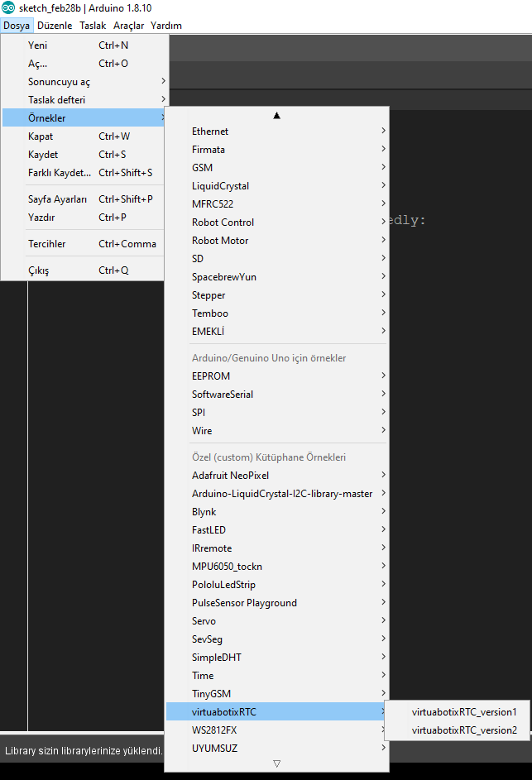Open TinyGSM examples submenu

click(276, 694)
